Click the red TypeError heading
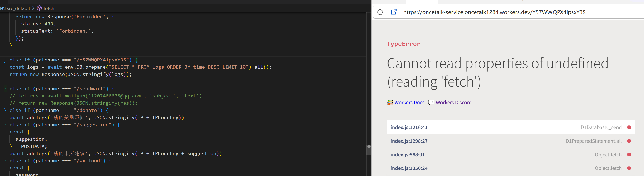The width and height of the screenshot is (644, 176). point(403,44)
